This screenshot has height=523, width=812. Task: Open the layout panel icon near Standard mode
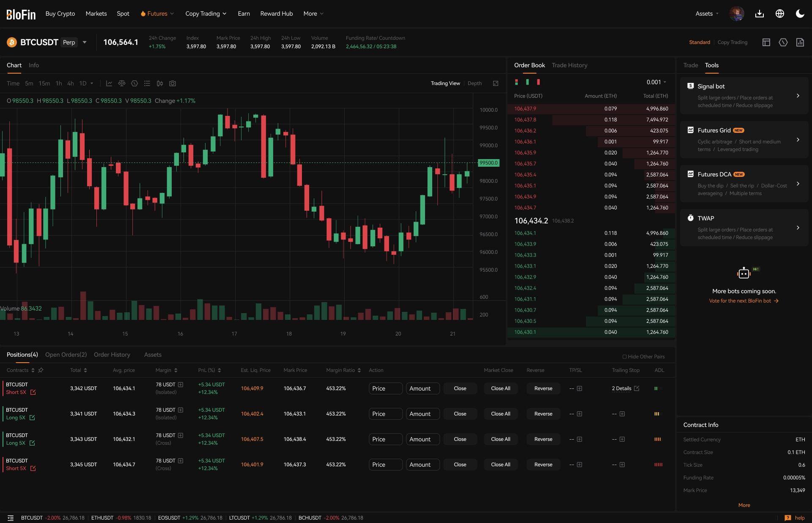(766, 42)
